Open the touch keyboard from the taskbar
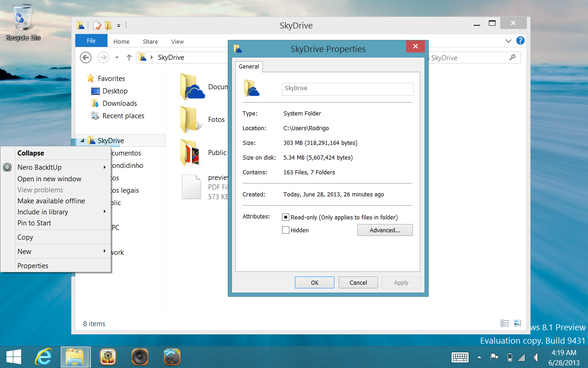 point(460,357)
